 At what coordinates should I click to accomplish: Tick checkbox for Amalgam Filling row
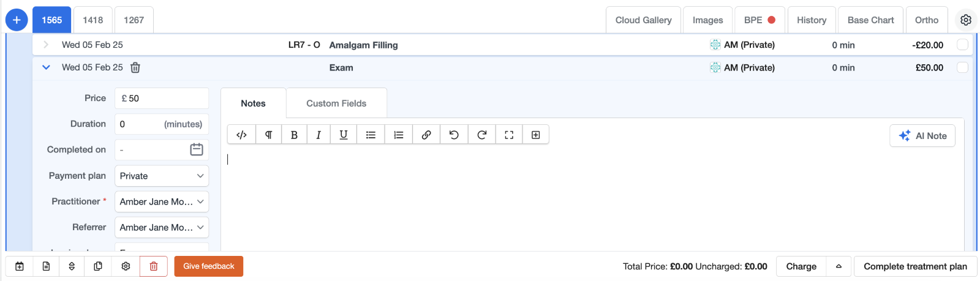pos(962,45)
